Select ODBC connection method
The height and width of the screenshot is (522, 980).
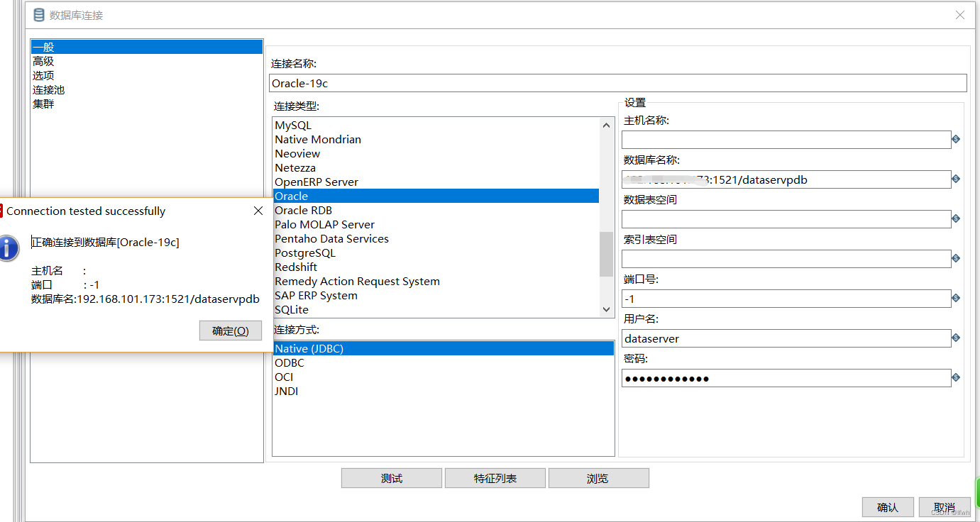pos(290,363)
